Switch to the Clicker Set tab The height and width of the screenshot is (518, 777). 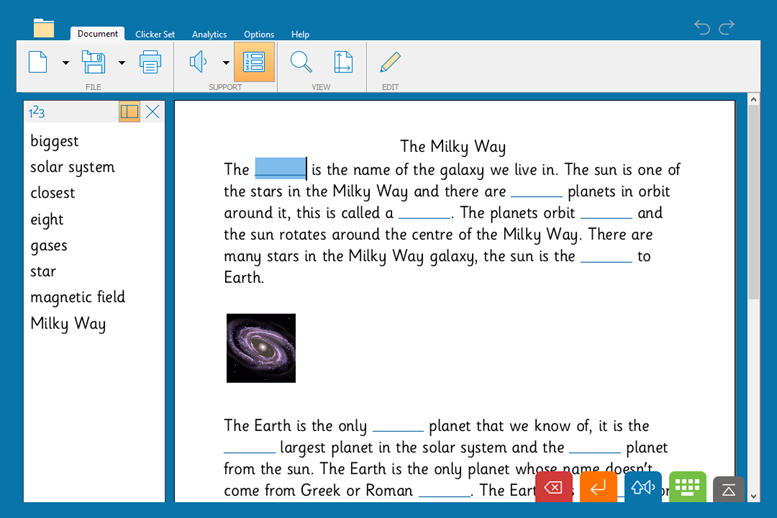(155, 34)
